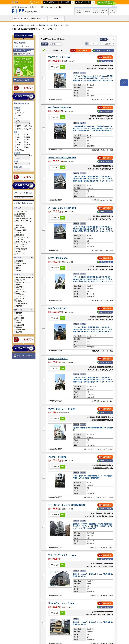129x644 pixels.
Task: Check the アパート building type
Action: pyautogui.click(x=15, y=110)
